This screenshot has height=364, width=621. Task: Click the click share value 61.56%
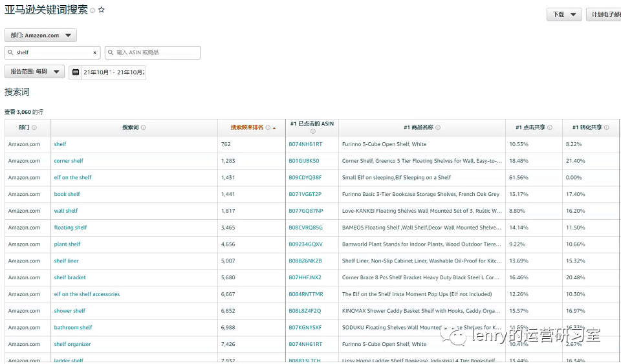[x=519, y=177]
